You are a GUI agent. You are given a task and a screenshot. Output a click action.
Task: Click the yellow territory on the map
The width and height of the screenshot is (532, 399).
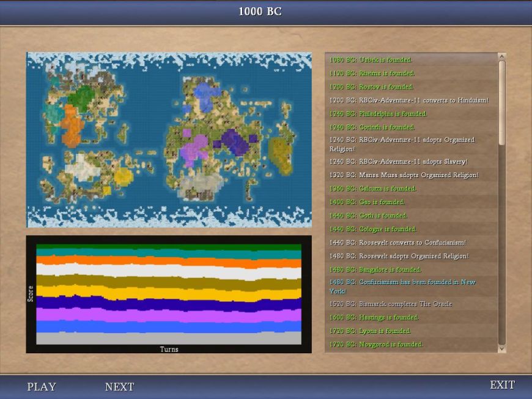point(123,176)
